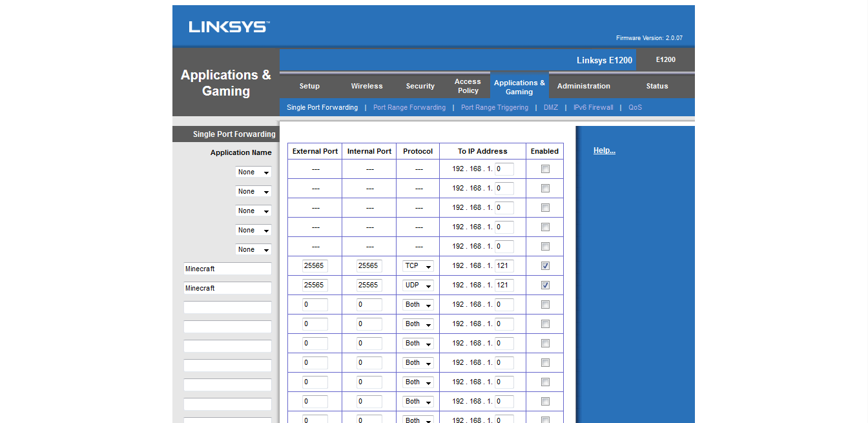Click the internal port 25565 field in UDP row
Image resolution: width=868 pixels, height=423 pixels.
tap(369, 285)
